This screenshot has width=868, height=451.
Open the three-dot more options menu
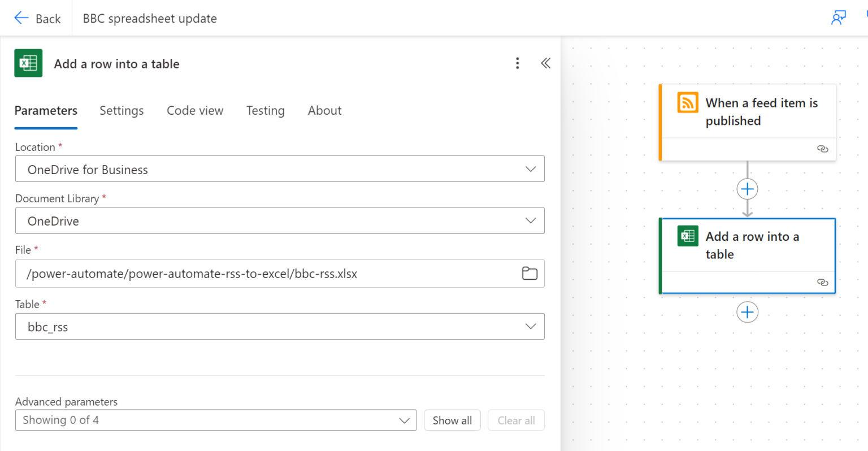tap(517, 63)
